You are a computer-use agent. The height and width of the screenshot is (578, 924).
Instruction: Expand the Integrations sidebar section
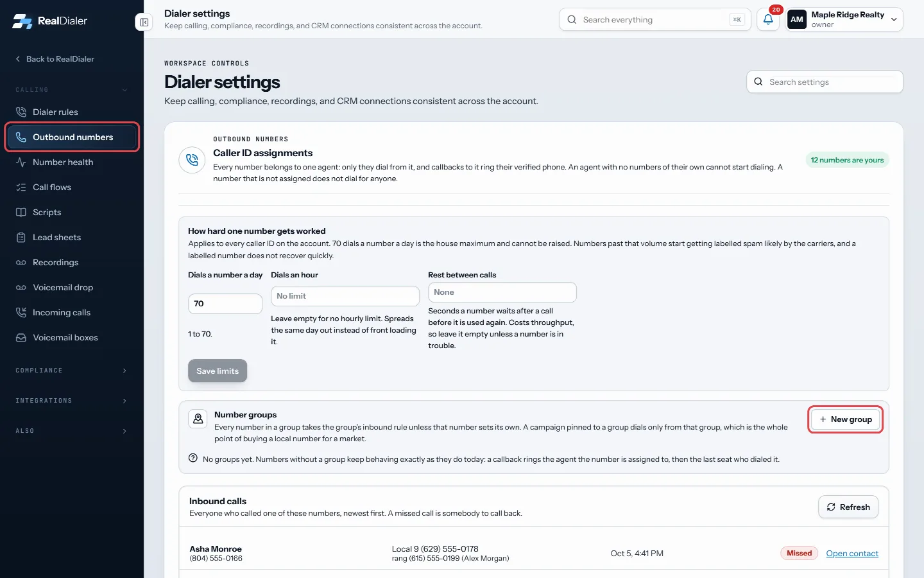(x=71, y=401)
